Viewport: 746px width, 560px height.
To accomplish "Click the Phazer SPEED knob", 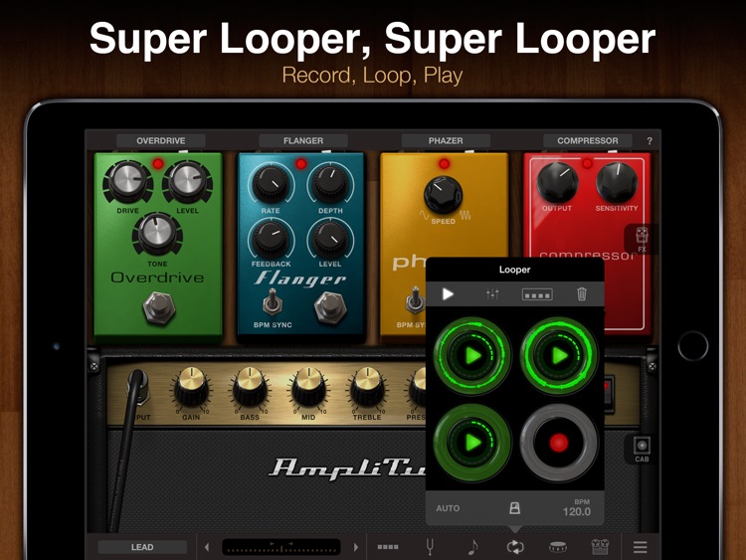I will tap(443, 195).
